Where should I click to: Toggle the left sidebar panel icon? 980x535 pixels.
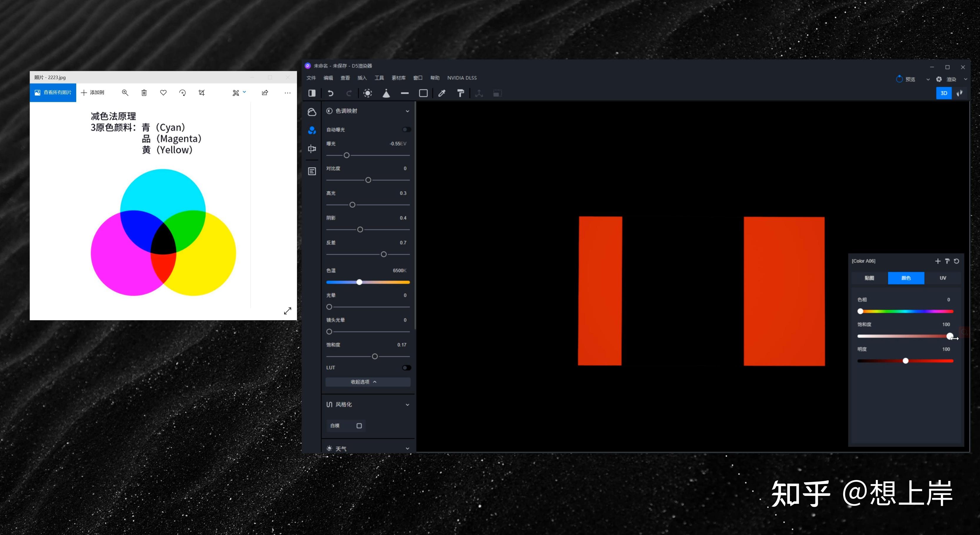click(312, 93)
